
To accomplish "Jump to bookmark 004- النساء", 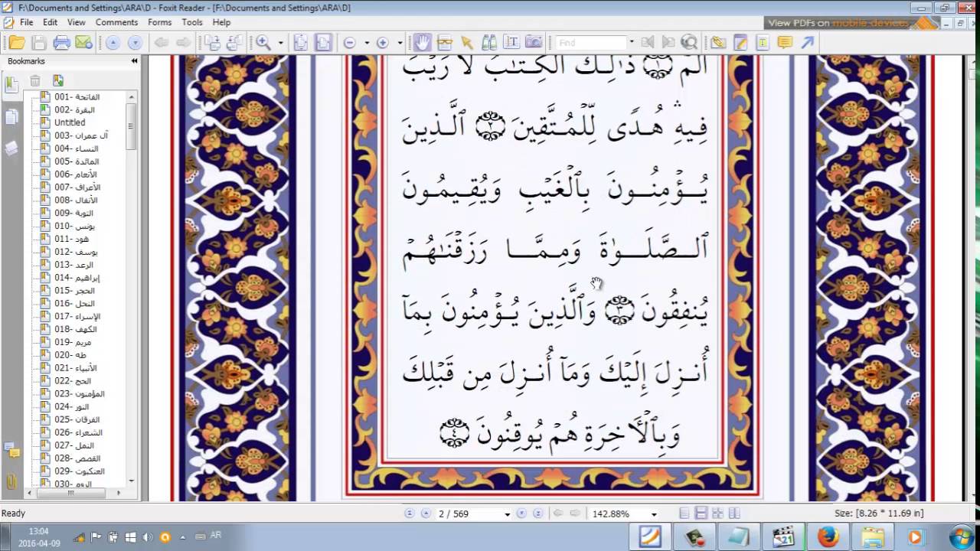I will pos(76,148).
